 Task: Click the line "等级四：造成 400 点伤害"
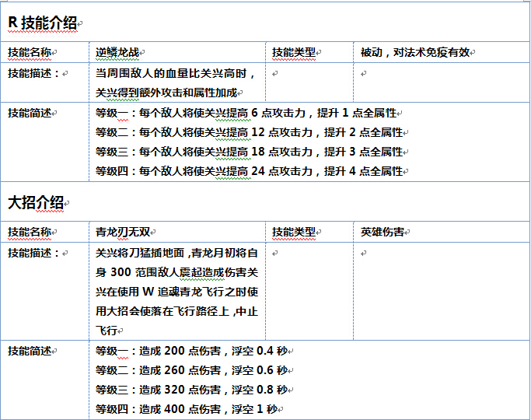pyautogui.click(x=187, y=409)
